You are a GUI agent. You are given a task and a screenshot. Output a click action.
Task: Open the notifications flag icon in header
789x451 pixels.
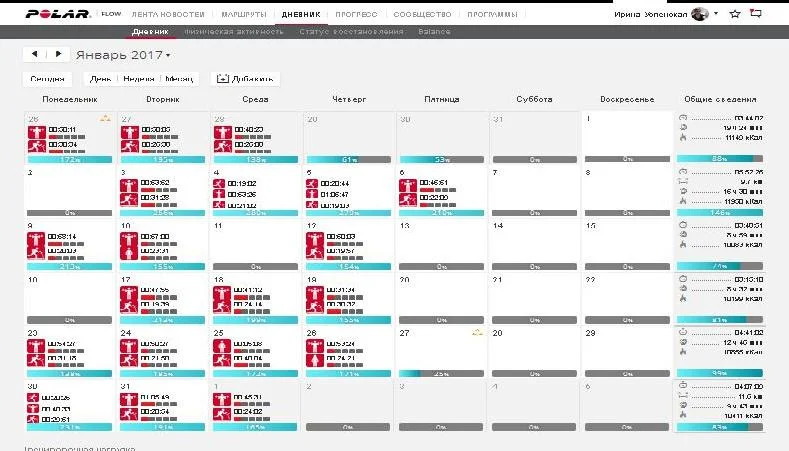click(755, 14)
